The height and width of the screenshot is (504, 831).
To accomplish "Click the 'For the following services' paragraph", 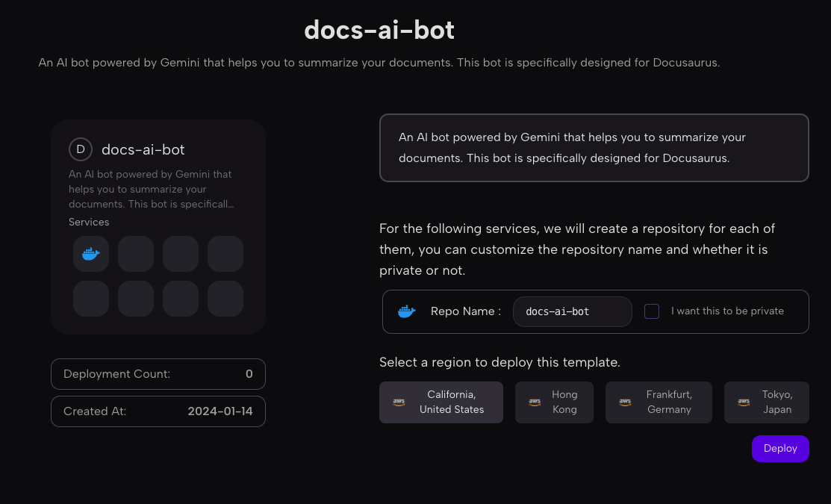I will pos(577,249).
